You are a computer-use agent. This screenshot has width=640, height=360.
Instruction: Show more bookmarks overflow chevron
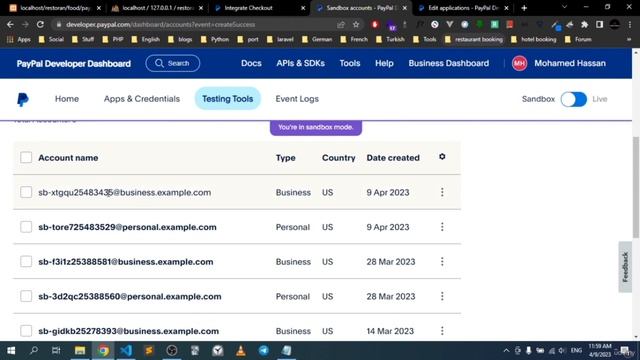pyautogui.click(x=629, y=40)
